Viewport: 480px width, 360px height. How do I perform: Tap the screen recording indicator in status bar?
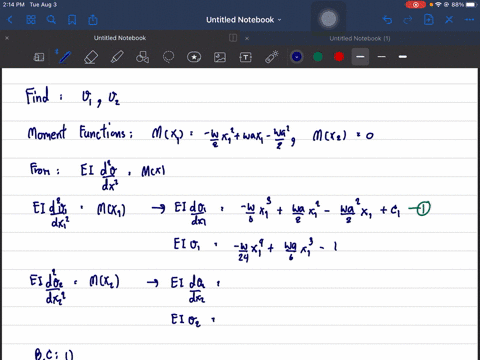pos(416,5)
